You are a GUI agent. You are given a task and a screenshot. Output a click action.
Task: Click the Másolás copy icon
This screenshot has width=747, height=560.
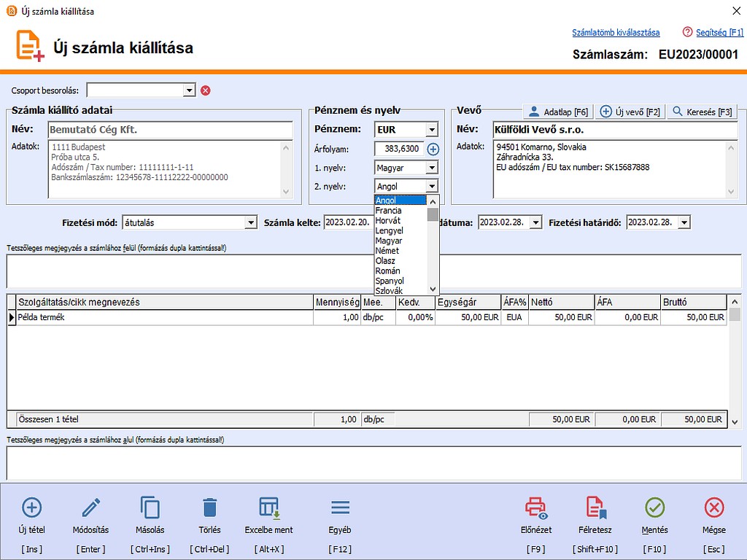(150, 507)
